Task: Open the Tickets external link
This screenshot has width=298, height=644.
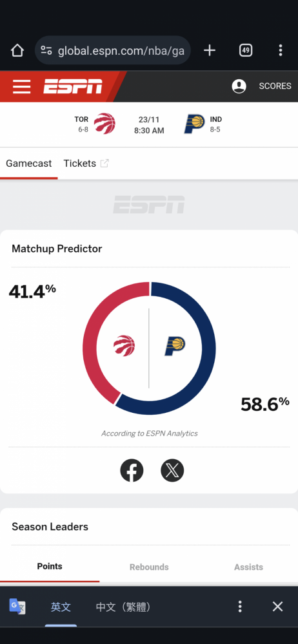Action: point(86,164)
